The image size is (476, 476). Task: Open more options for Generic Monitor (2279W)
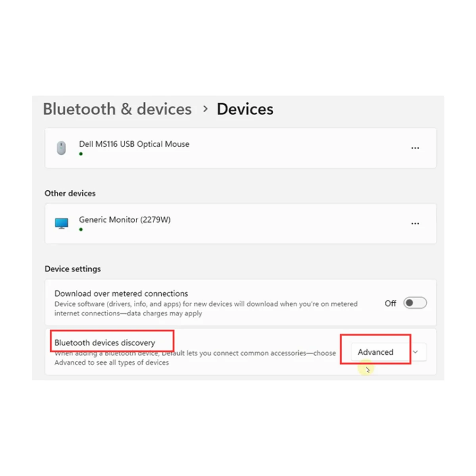[x=415, y=223]
